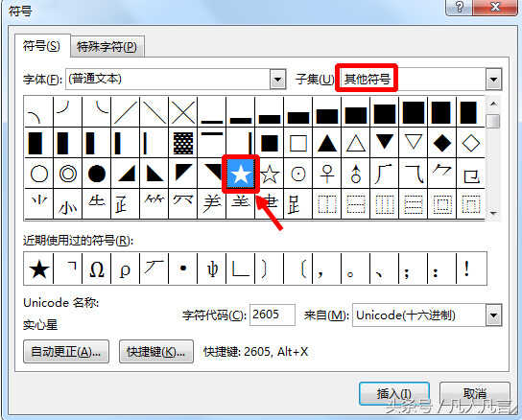Viewport: 522px width, 420px height.
Task: Select the outlined hollow star symbol
Action: [270, 174]
